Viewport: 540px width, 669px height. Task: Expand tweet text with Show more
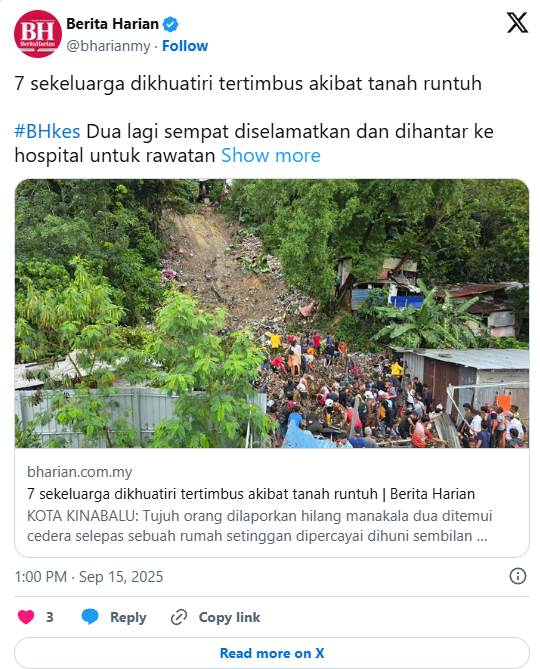[270, 155]
